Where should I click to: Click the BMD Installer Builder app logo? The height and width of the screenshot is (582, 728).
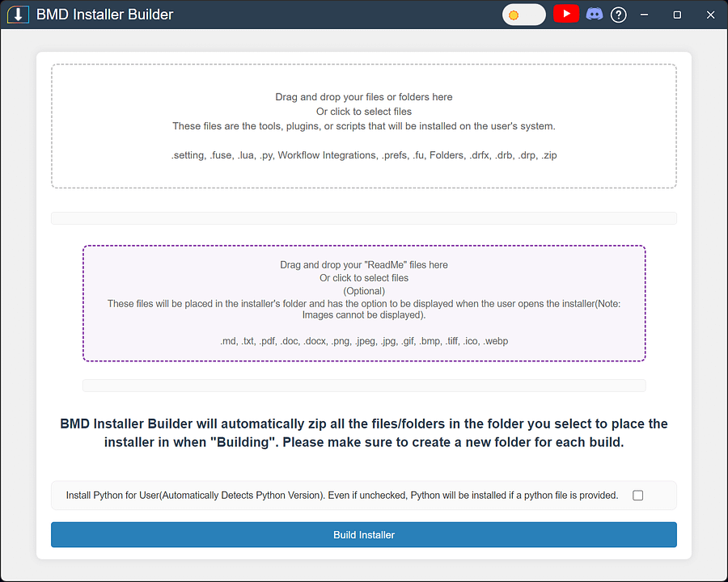click(x=18, y=15)
